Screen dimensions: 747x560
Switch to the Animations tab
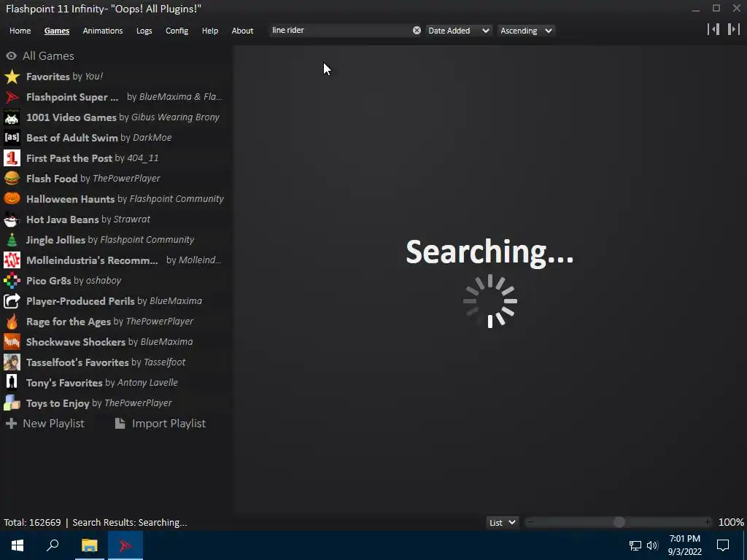[102, 31]
